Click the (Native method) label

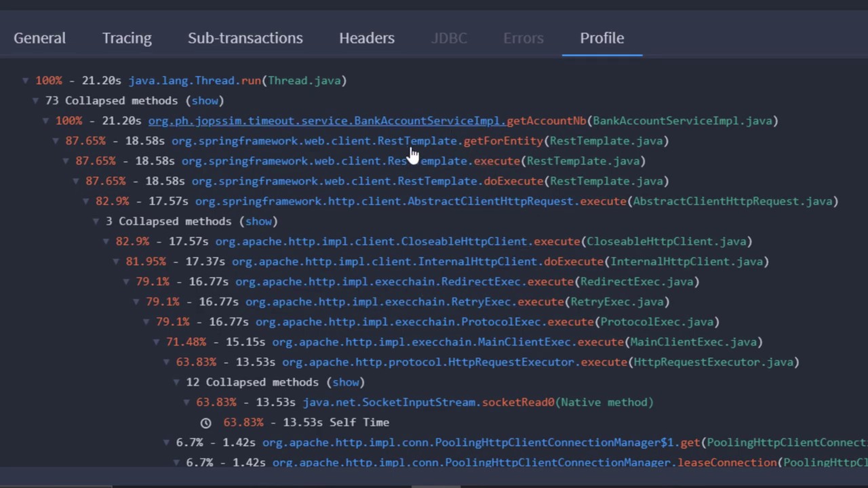pos(604,402)
